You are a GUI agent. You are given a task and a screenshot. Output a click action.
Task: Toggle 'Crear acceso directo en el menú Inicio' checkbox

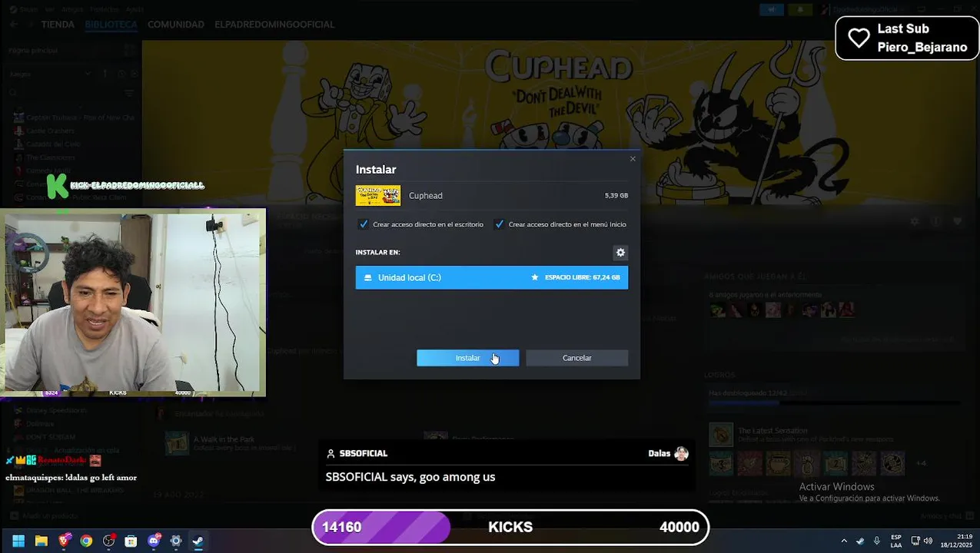point(500,224)
